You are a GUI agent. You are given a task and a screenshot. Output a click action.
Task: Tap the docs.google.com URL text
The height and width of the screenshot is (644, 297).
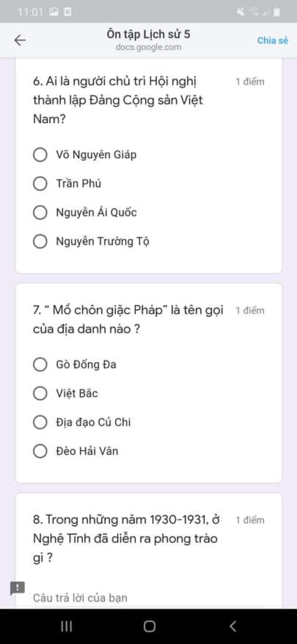pyautogui.click(x=148, y=47)
